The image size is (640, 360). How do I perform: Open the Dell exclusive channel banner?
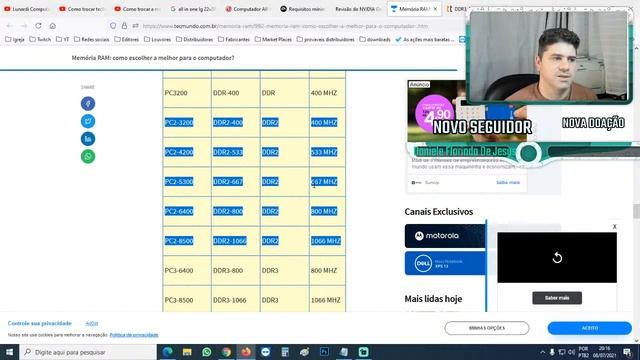(445, 263)
